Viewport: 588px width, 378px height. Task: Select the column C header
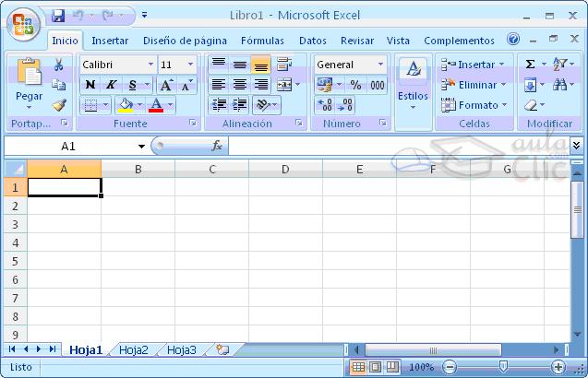(x=212, y=170)
